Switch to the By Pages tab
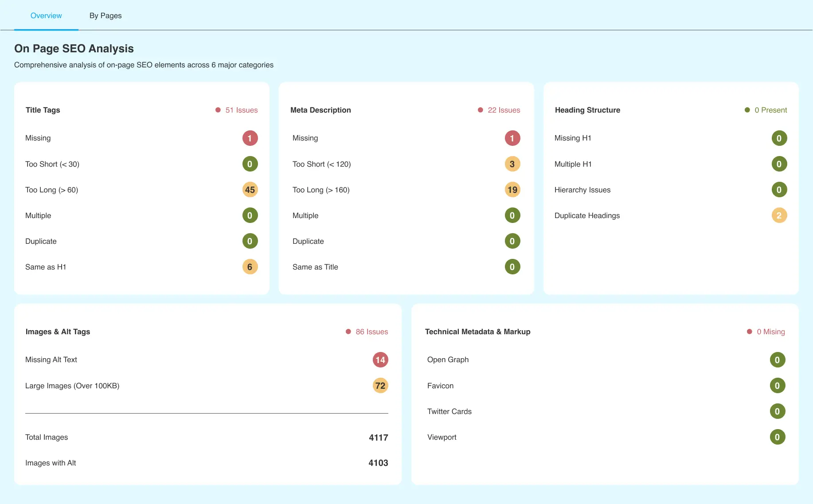 pos(106,16)
